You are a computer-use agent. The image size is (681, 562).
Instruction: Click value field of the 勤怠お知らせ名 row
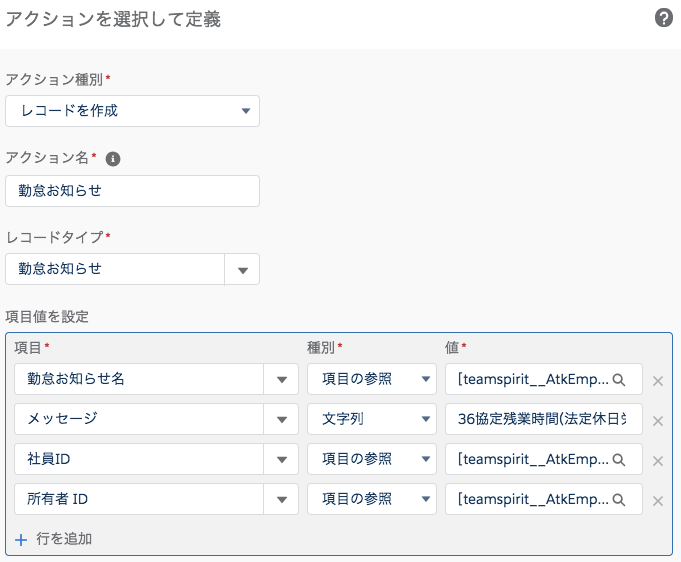point(544,379)
